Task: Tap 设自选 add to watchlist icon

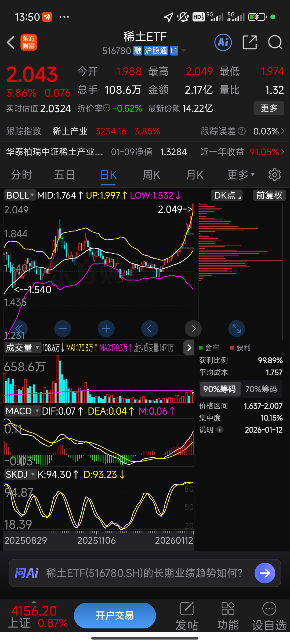Action: [x=269, y=616]
